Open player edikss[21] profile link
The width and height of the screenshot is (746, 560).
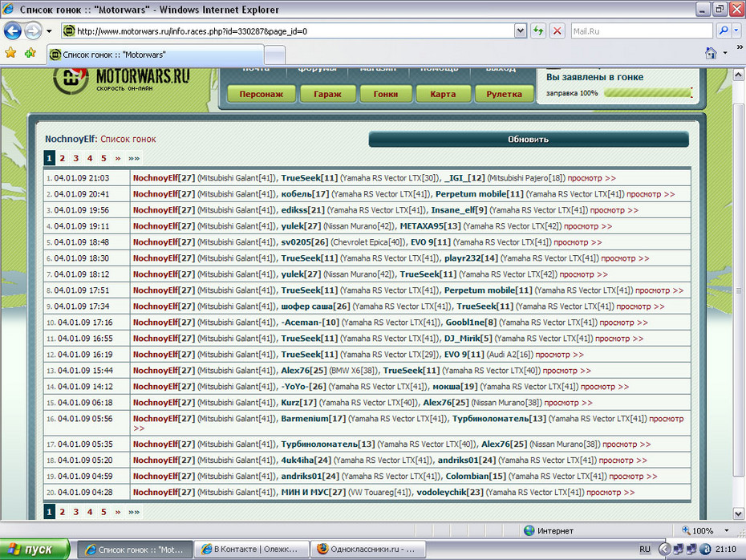point(302,210)
